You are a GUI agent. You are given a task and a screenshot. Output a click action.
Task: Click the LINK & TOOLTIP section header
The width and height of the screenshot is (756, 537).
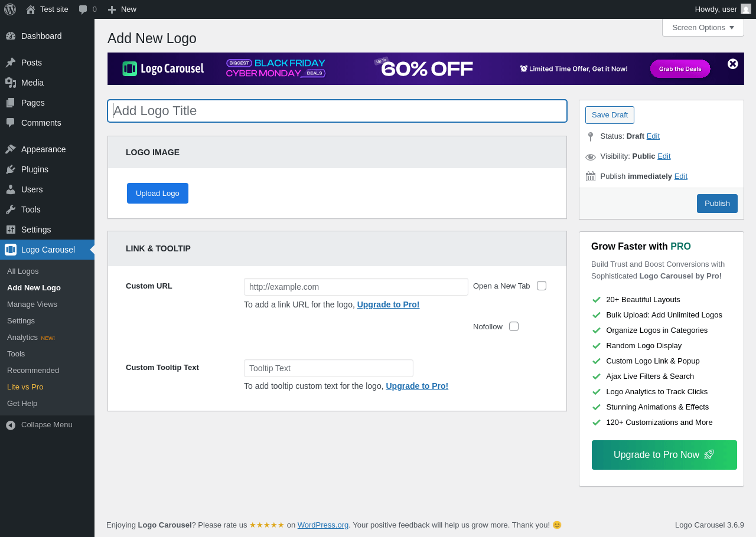(337, 248)
